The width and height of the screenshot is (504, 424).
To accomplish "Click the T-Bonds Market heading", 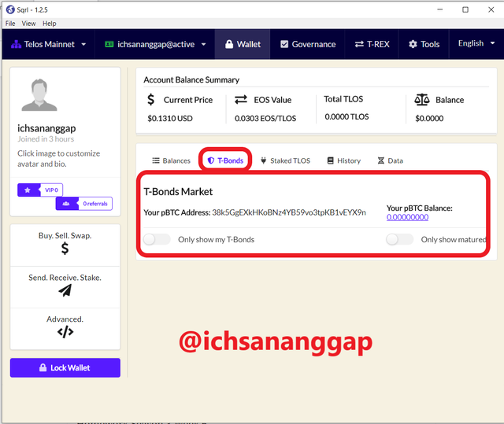I will coord(178,192).
